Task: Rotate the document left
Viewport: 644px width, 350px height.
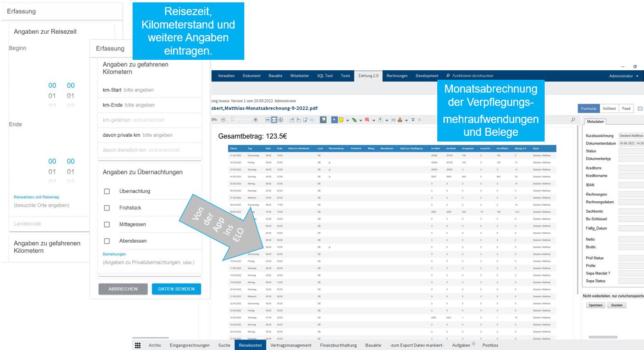Action: (x=292, y=120)
